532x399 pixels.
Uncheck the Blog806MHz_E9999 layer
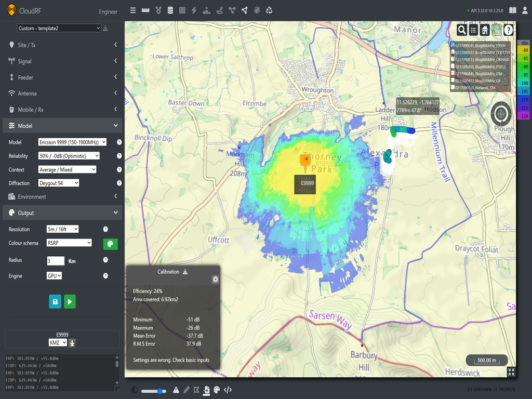coord(453,45)
